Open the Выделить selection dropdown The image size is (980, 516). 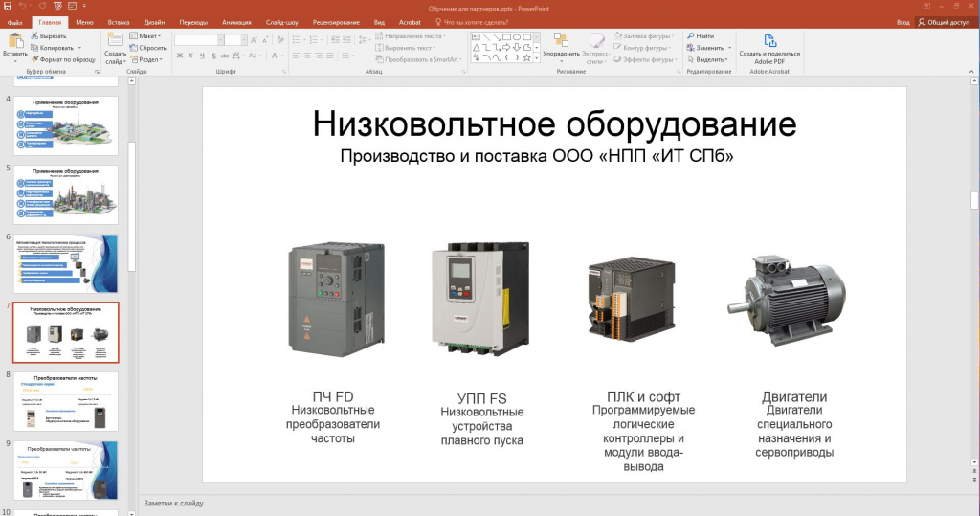(708, 59)
